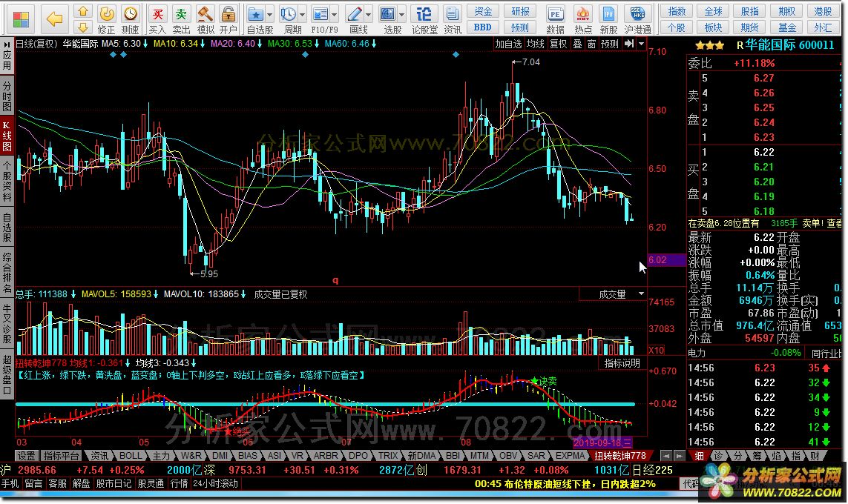Open the 论股堂 forum icon
This screenshot has width=848, height=504.
(424, 19)
